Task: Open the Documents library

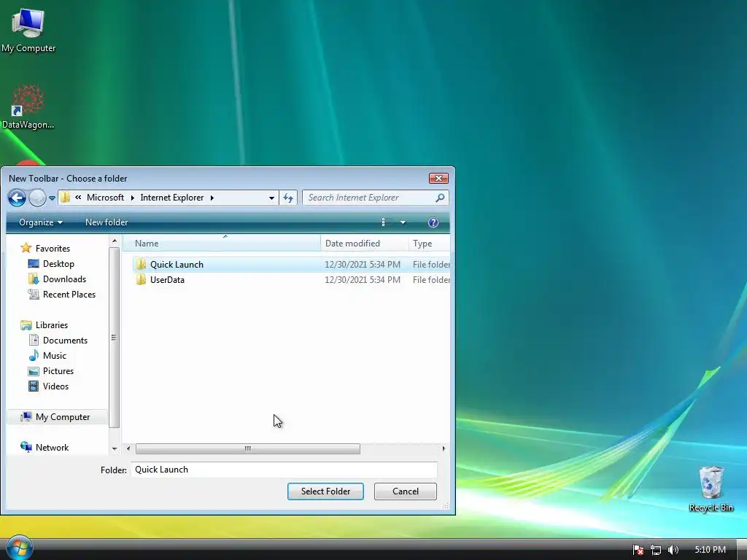Action: [65, 341]
